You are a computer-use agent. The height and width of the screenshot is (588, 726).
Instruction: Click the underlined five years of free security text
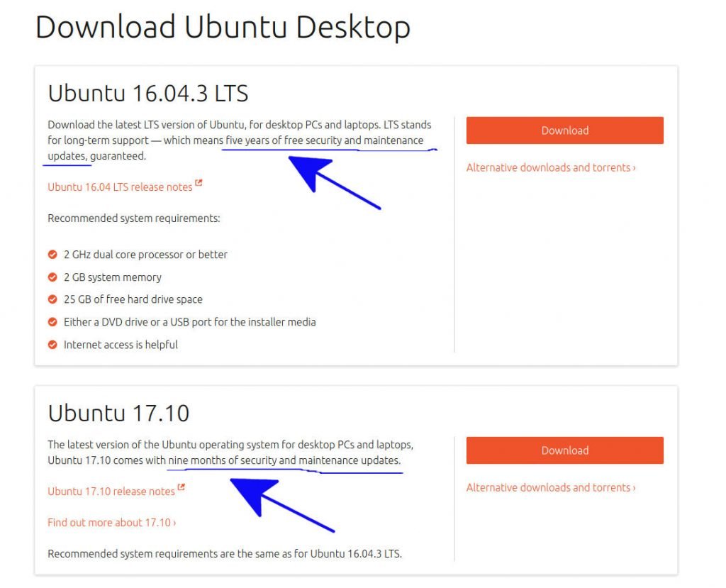(x=324, y=140)
